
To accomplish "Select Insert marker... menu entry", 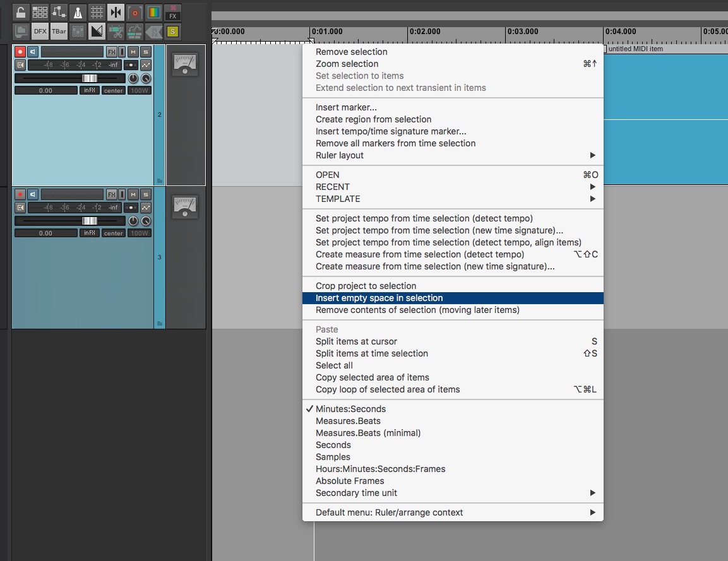I will (453, 107).
